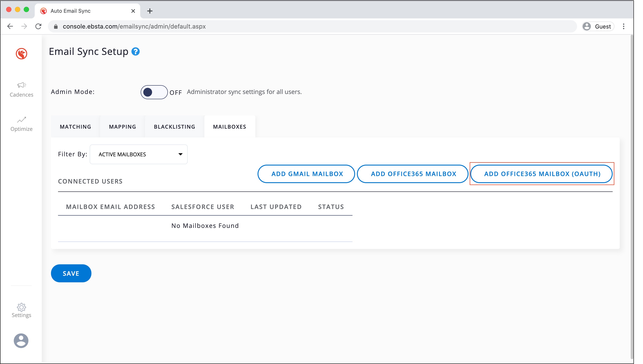Switch to the Mapping tab

[122, 127]
